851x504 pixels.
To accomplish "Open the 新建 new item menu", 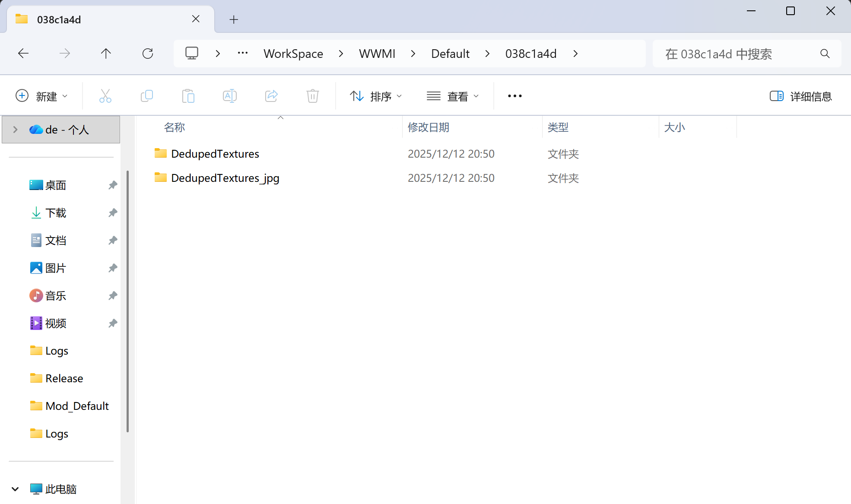I will [x=41, y=96].
